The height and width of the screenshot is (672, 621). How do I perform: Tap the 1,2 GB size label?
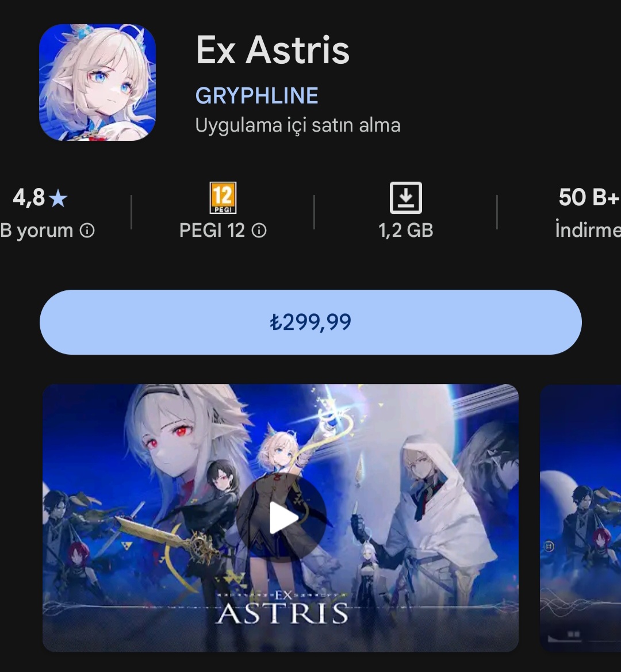406,231
